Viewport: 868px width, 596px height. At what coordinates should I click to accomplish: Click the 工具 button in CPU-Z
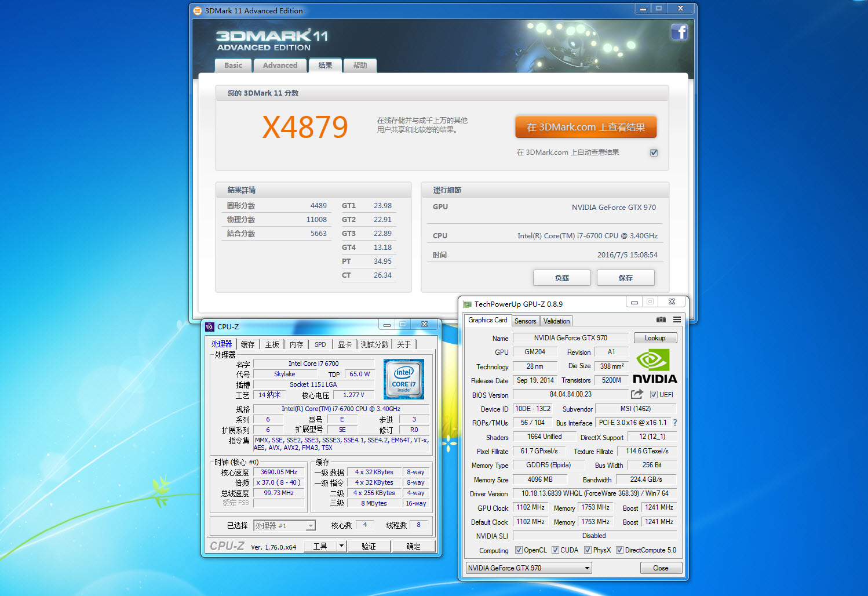click(320, 546)
